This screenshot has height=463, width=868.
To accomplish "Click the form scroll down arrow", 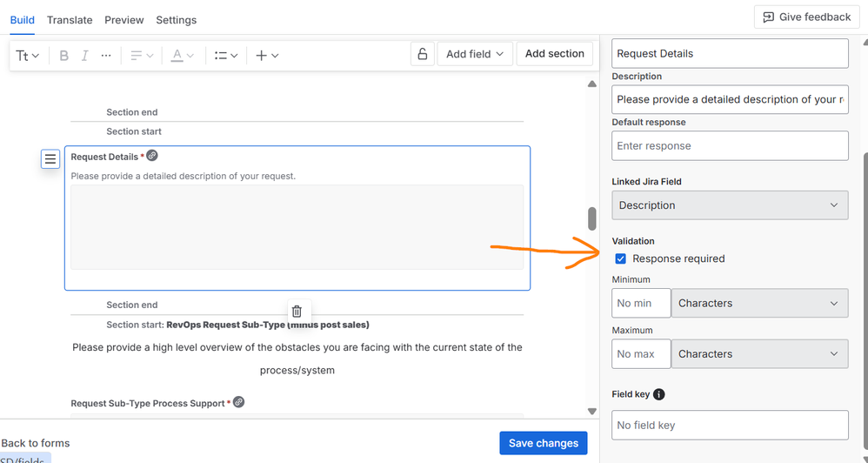I will click(591, 411).
